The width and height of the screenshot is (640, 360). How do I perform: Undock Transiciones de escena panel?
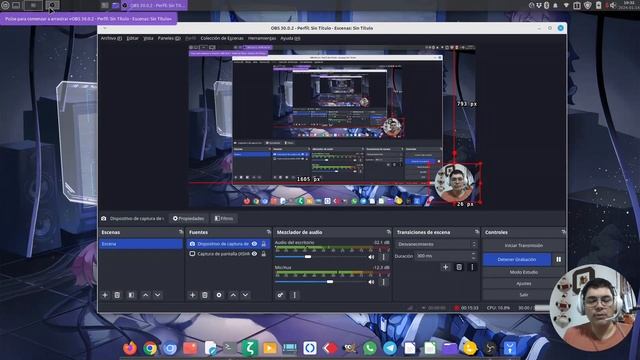tap(477, 232)
